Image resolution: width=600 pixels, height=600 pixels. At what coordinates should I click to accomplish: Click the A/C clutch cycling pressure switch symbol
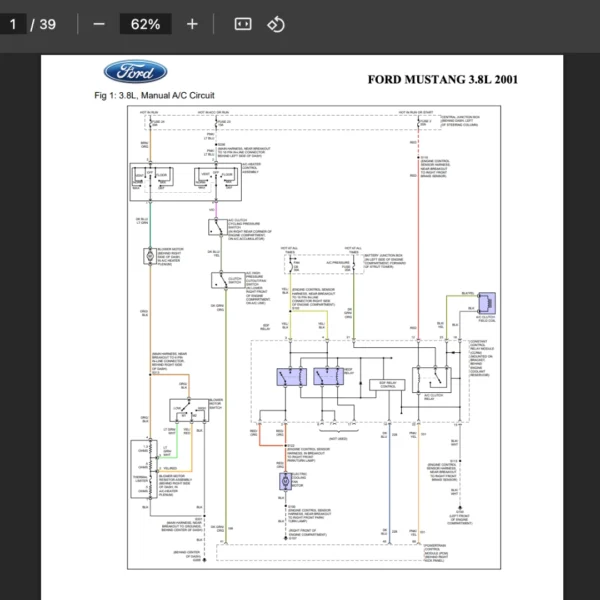[217, 225]
